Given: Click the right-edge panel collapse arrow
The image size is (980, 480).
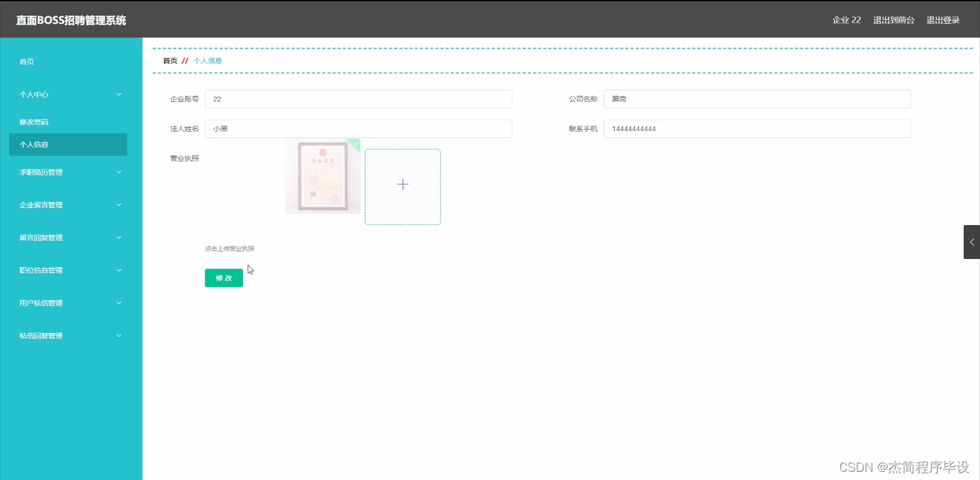Looking at the screenshot, I should tap(972, 241).
